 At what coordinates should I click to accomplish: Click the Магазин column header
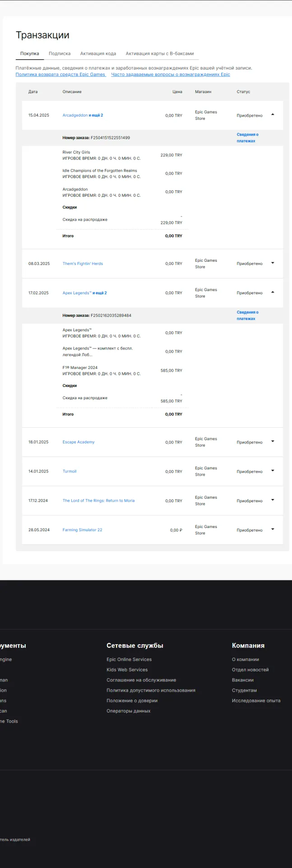203,92
